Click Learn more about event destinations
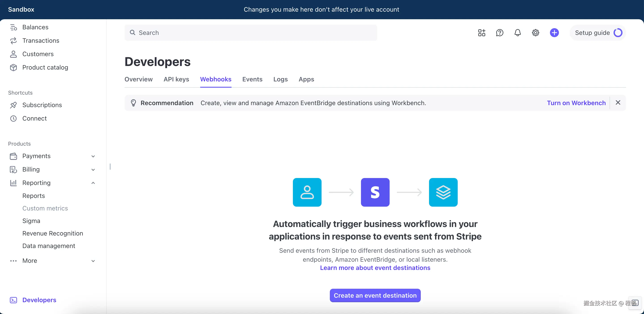This screenshot has width=644, height=314. (375, 268)
